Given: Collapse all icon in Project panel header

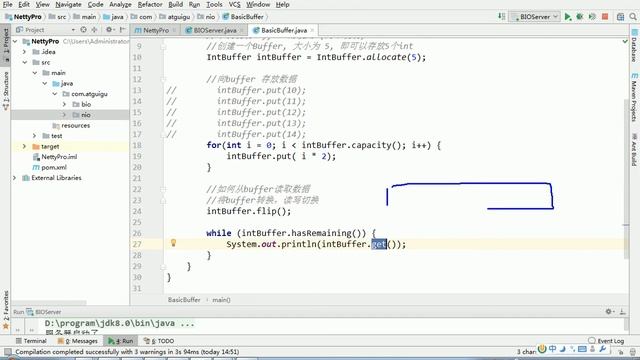Looking at the screenshot, I should pos(94,30).
